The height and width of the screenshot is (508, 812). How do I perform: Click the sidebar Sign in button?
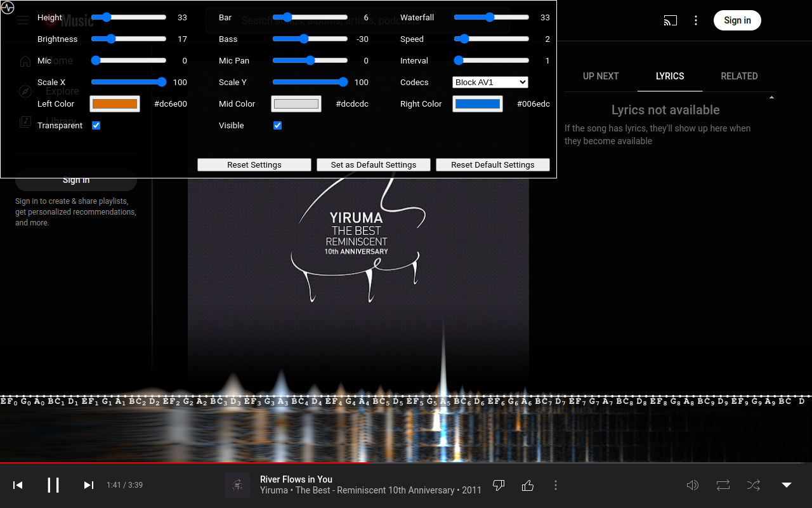[76, 180]
